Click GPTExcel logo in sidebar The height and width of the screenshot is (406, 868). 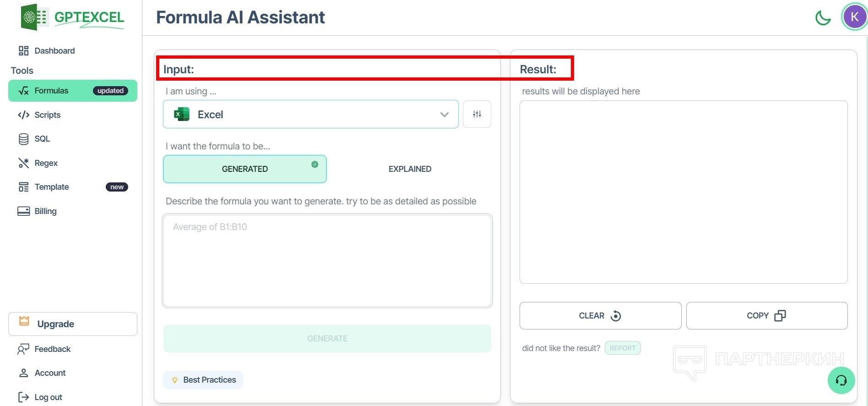point(73,17)
